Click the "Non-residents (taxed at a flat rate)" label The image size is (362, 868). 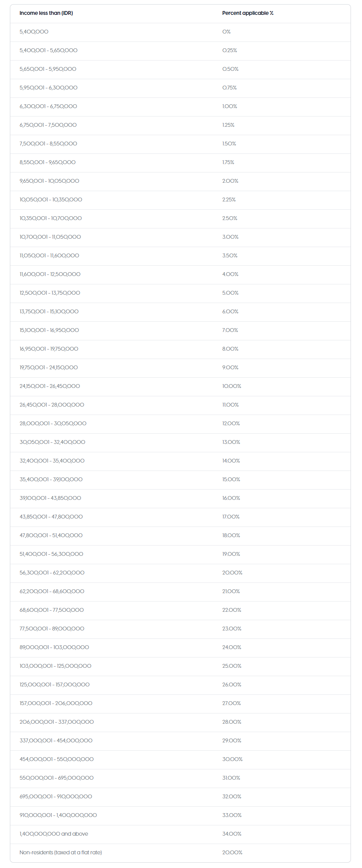[x=61, y=852]
